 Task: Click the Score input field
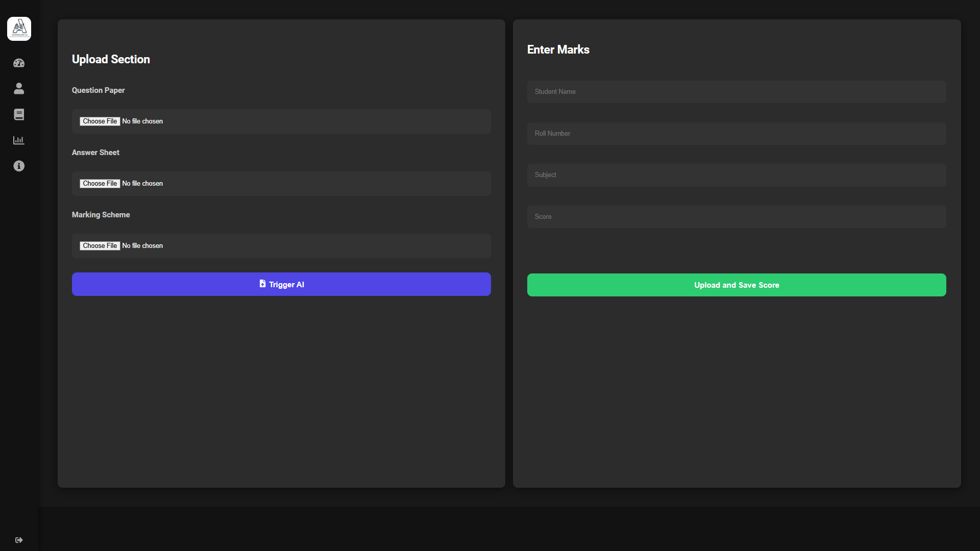click(x=737, y=216)
